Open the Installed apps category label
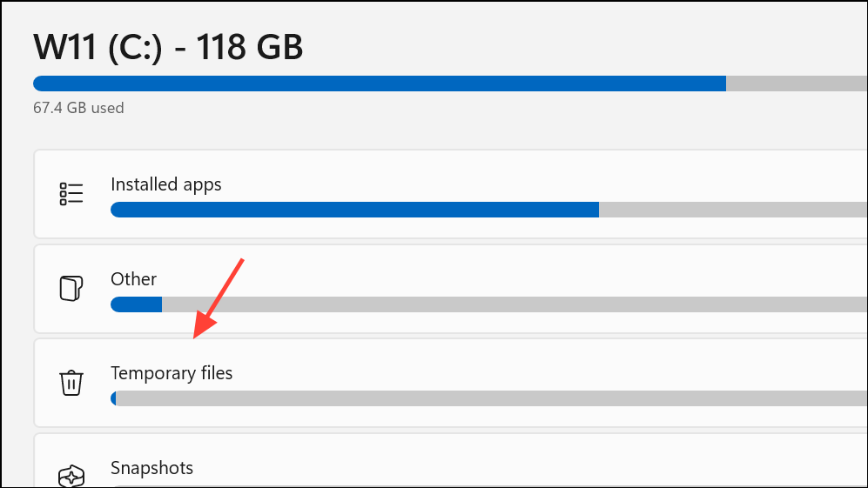This screenshot has height=488, width=868. 165,184
